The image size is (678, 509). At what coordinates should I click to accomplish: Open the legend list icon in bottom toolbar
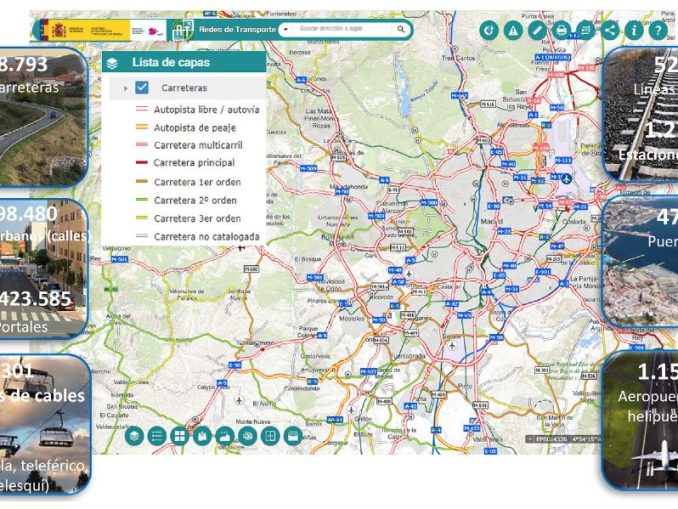tap(157, 436)
